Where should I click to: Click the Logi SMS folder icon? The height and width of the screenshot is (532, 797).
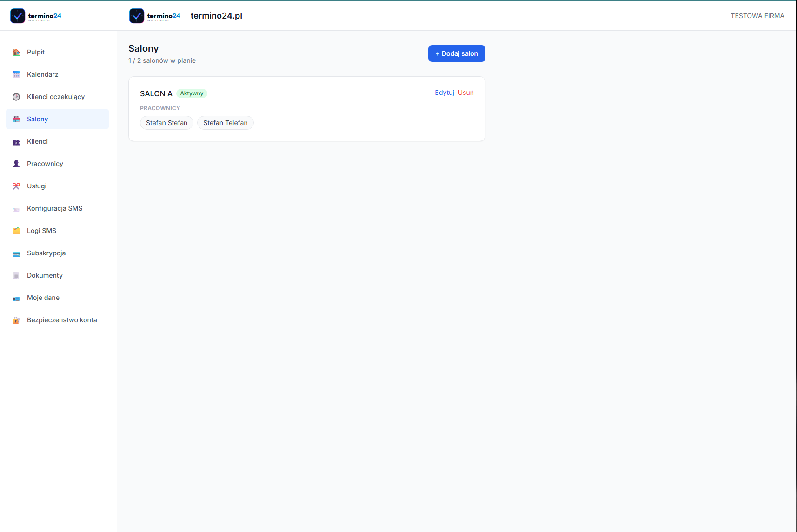pos(16,231)
